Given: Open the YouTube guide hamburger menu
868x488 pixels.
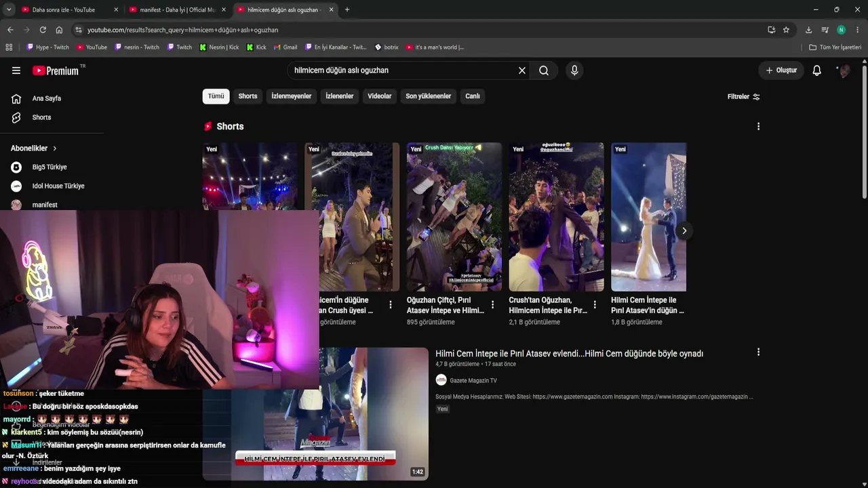Looking at the screenshot, I should pos(16,70).
